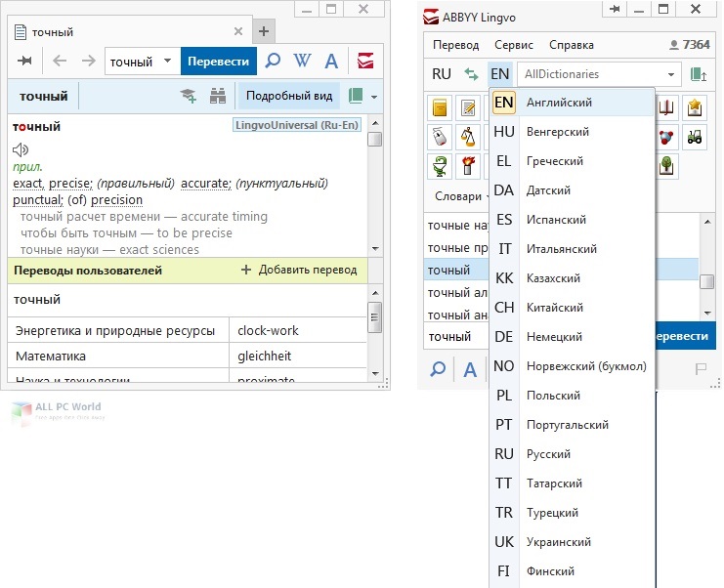Swap languages with green arrows icon
The image size is (724, 588).
tap(471, 74)
